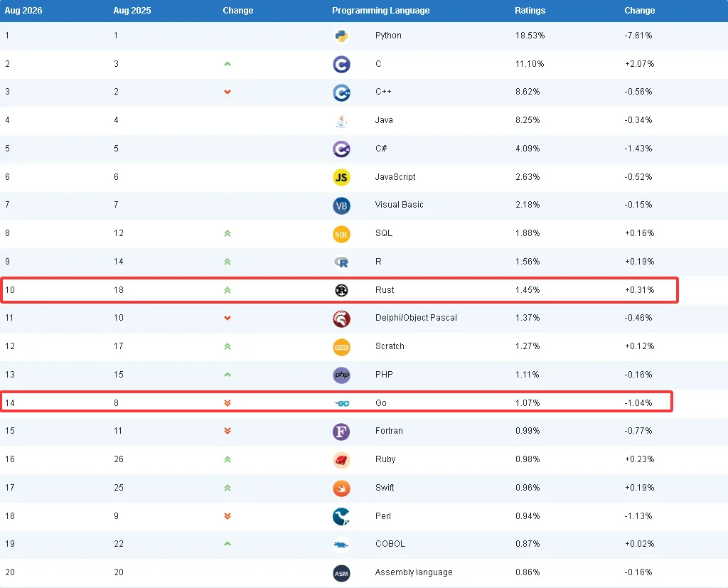Viewport: 728px width, 588px height.
Task: Click the purple Fortran F icon
Action: tap(341, 432)
